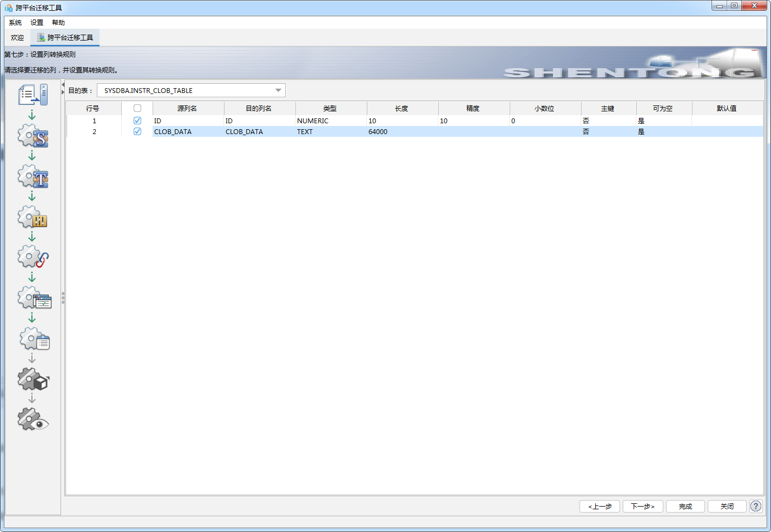771x532 pixels.
Task: Select the gear step with clipboard list icon
Action: pyautogui.click(x=34, y=339)
